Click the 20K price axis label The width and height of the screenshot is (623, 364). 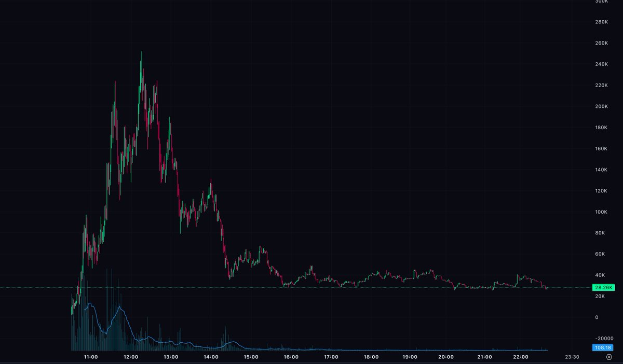tap(600, 296)
